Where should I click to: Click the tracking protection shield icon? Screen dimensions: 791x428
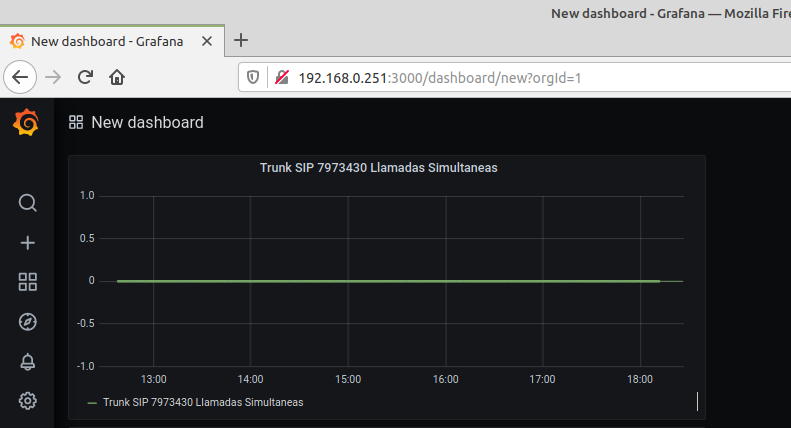coord(254,77)
